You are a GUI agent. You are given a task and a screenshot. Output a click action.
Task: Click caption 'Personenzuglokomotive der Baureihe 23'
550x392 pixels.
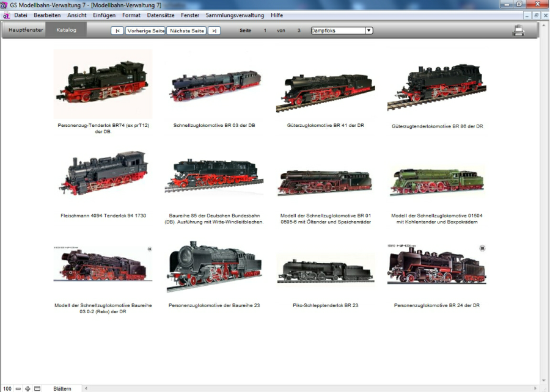214,305
